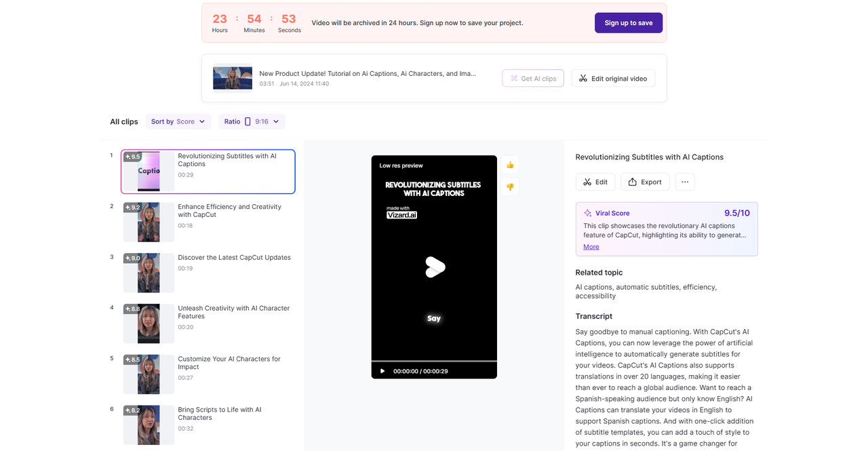The image size is (868, 451).
Task: Play the clip with the small play icon
Action: (x=382, y=371)
